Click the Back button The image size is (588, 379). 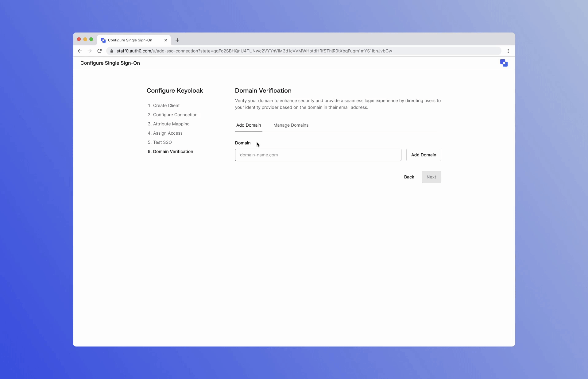pos(409,177)
